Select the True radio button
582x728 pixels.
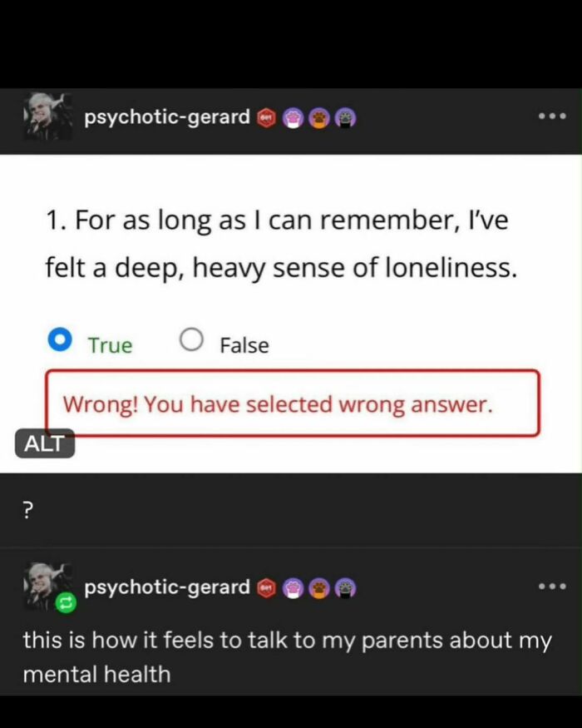(58, 339)
